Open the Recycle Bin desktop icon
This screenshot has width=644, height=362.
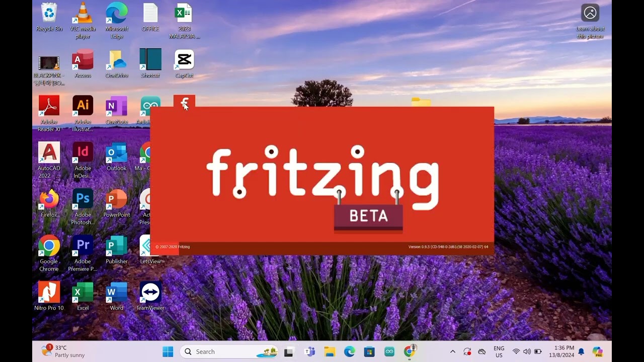tap(49, 18)
